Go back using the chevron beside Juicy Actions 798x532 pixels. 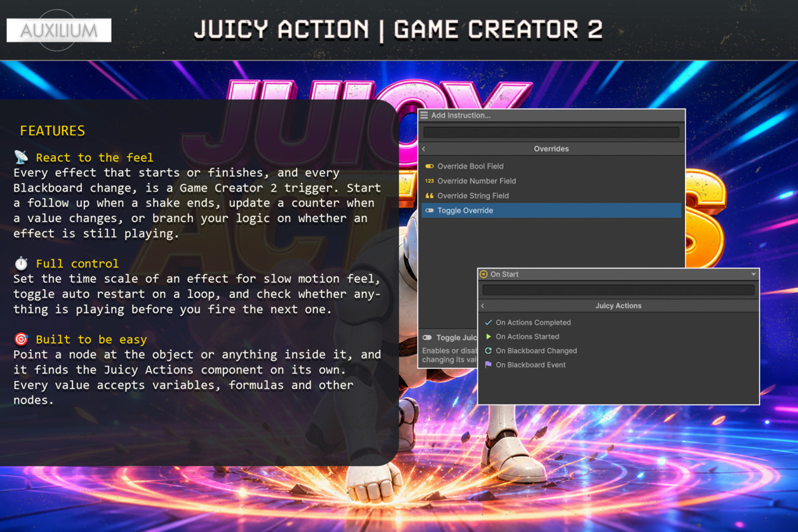(x=483, y=306)
